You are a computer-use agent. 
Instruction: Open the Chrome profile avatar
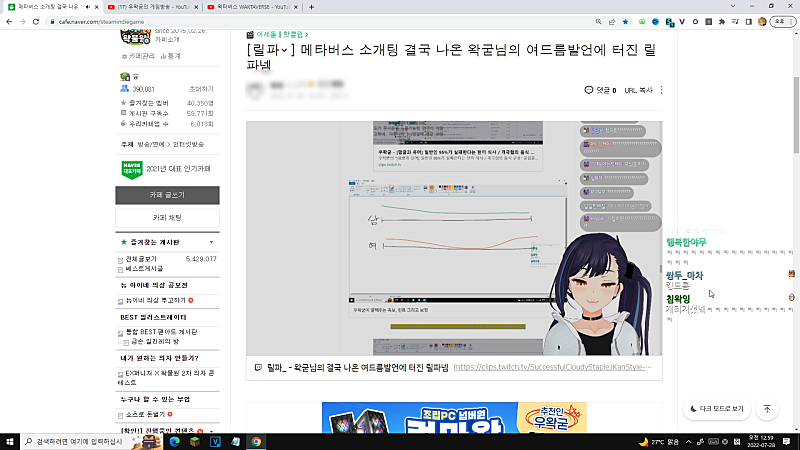pyautogui.click(x=762, y=22)
